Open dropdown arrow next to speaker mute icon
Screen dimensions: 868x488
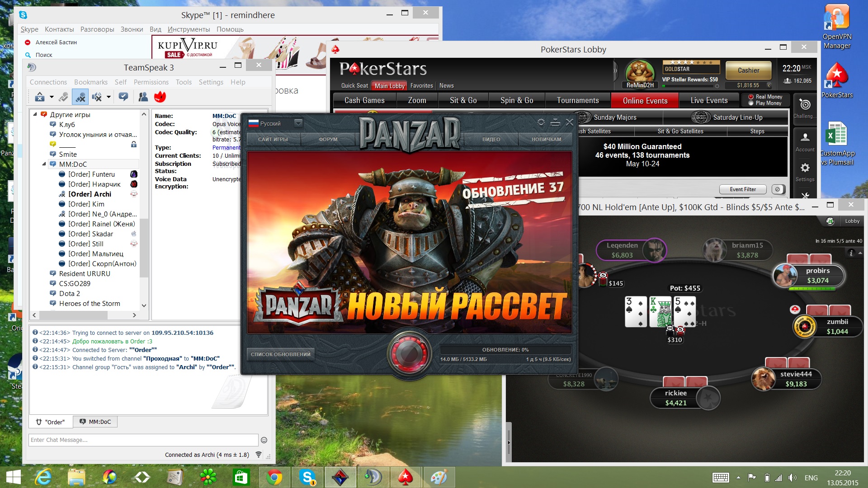pyautogui.click(x=108, y=97)
